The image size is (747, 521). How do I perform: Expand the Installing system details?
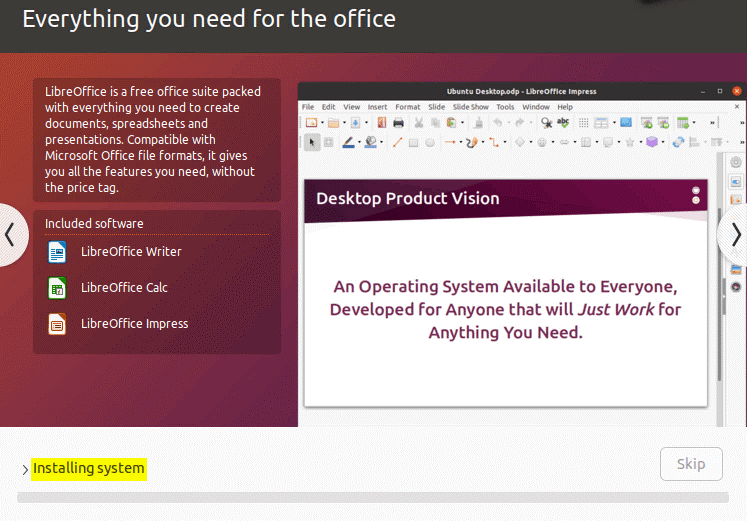click(x=25, y=469)
